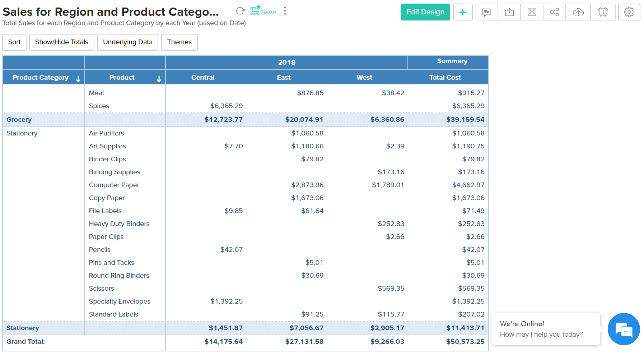Click the refresh icon next to the title
Viewport: 644px width, 355px height.
click(240, 11)
